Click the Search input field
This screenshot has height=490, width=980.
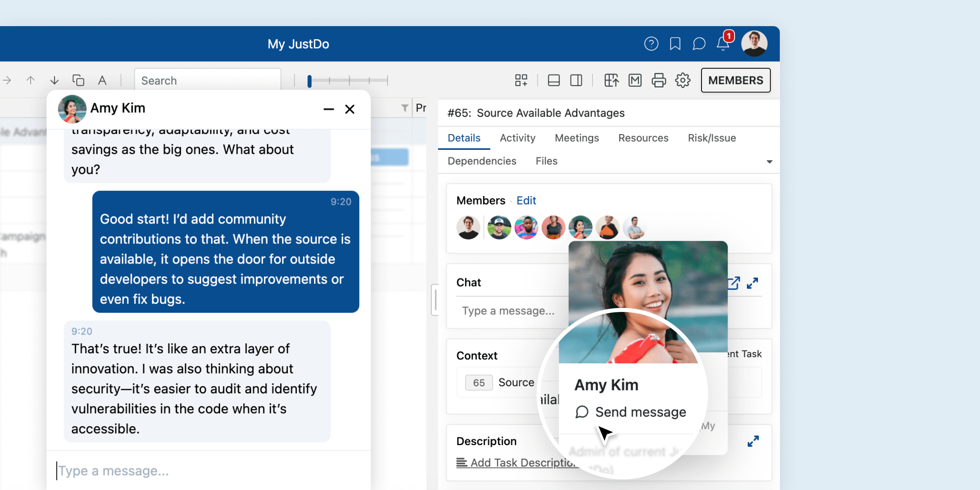tap(207, 80)
